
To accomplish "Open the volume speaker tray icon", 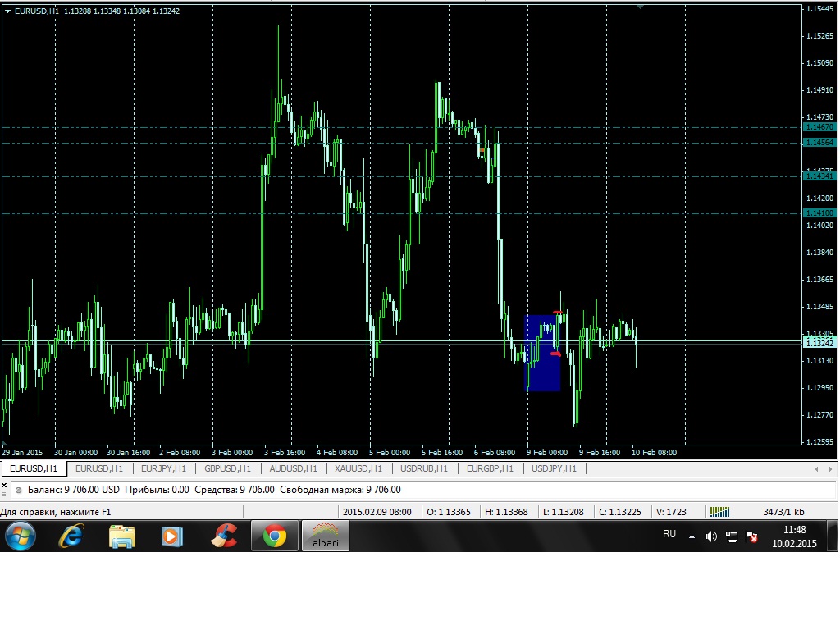I will pyautogui.click(x=711, y=536).
